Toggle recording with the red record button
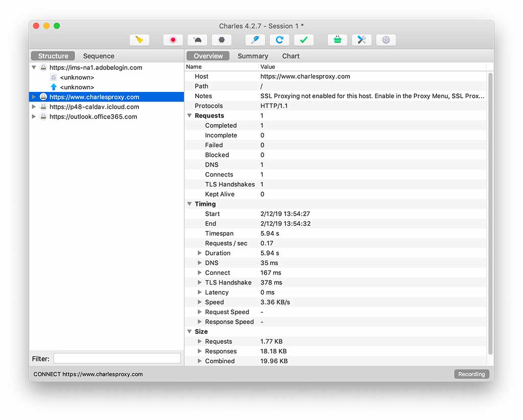Image resolution: width=523 pixels, height=420 pixels. [x=173, y=40]
